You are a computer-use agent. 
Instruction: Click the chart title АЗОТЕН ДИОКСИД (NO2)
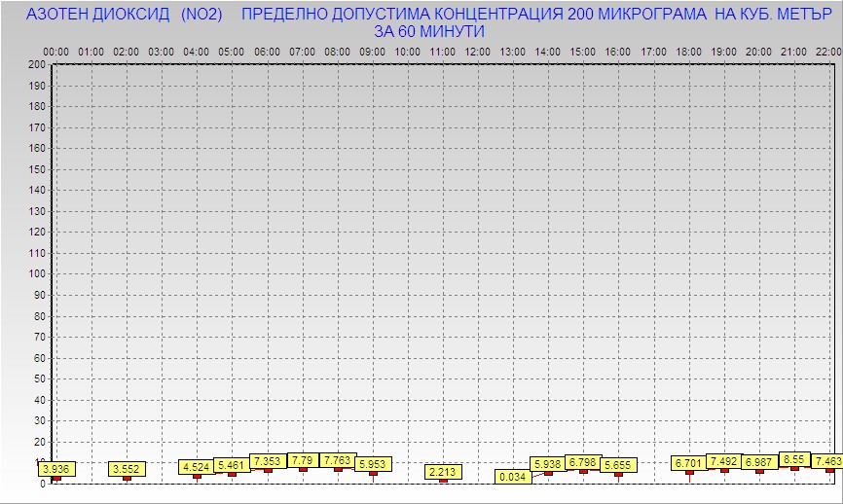pos(125,15)
